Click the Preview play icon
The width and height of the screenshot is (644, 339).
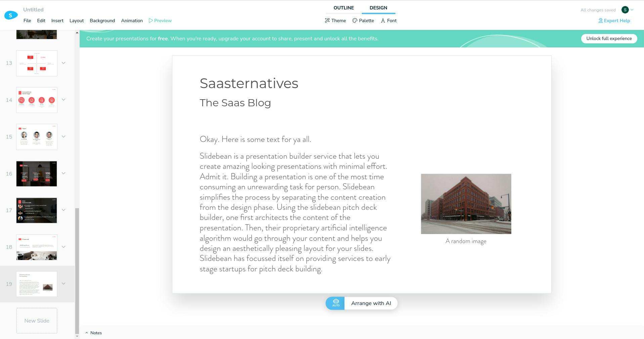pos(151,21)
